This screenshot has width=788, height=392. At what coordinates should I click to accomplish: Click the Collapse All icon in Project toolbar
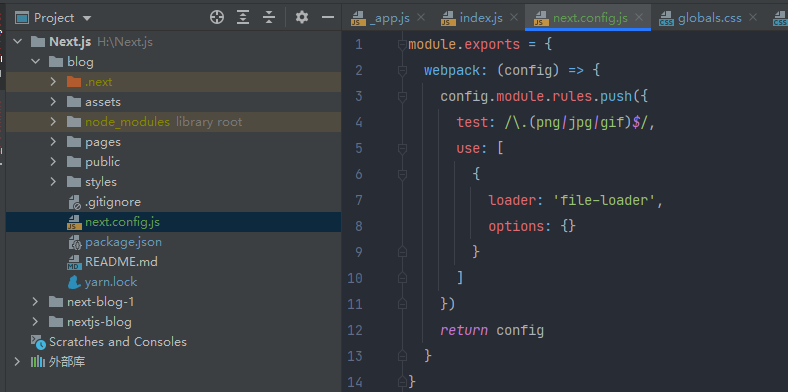coord(269,18)
